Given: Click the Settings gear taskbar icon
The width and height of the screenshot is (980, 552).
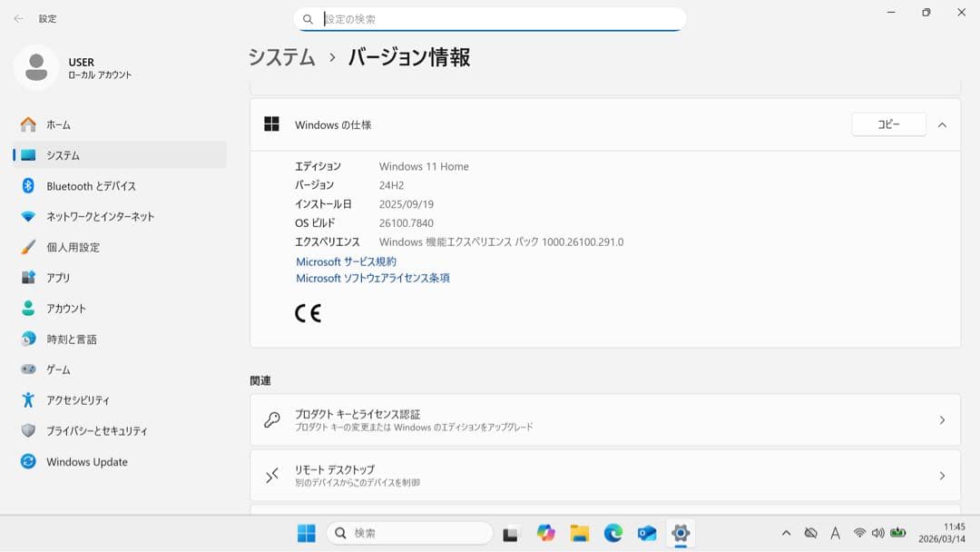Looking at the screenshot, I should (x=681, y=533).
